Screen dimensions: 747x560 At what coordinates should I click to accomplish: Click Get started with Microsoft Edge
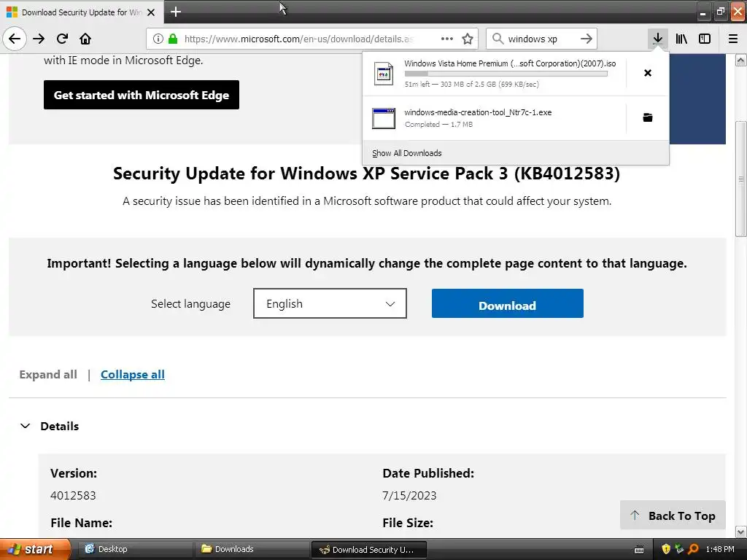[142, 95]
